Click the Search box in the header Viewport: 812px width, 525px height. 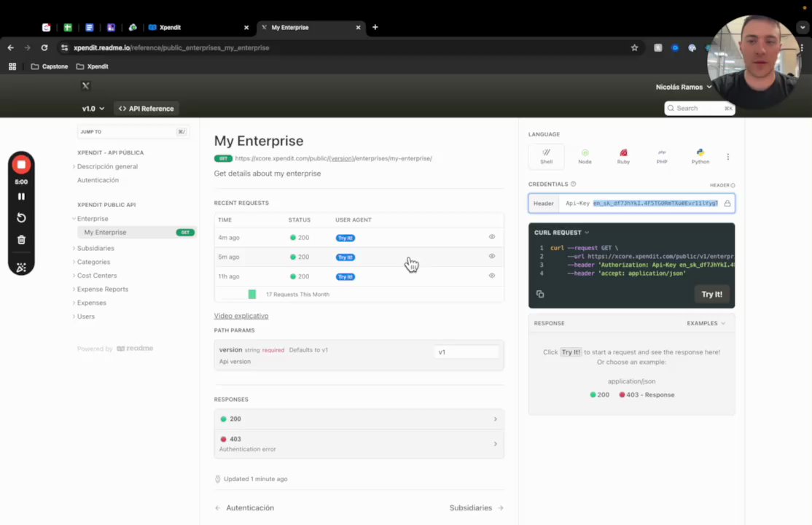pyautogui.click(x=699, y=109)
